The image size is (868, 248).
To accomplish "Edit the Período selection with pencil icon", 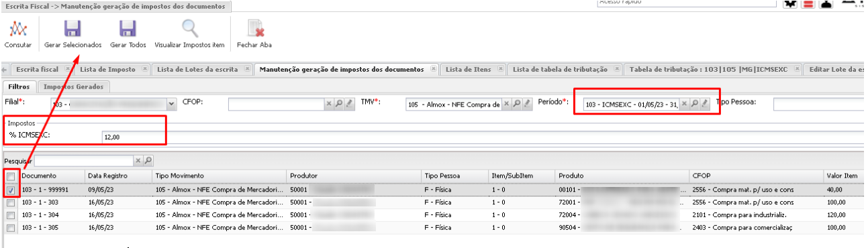I will pyautogui.click(x=704, y=104).
